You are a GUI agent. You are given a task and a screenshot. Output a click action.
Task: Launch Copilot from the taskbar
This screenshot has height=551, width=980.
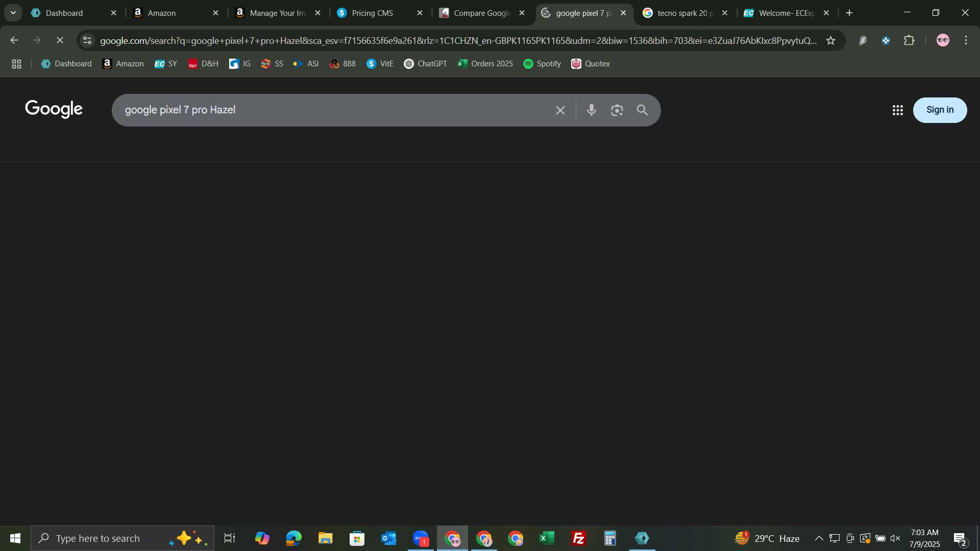click(x=262, y=538)
